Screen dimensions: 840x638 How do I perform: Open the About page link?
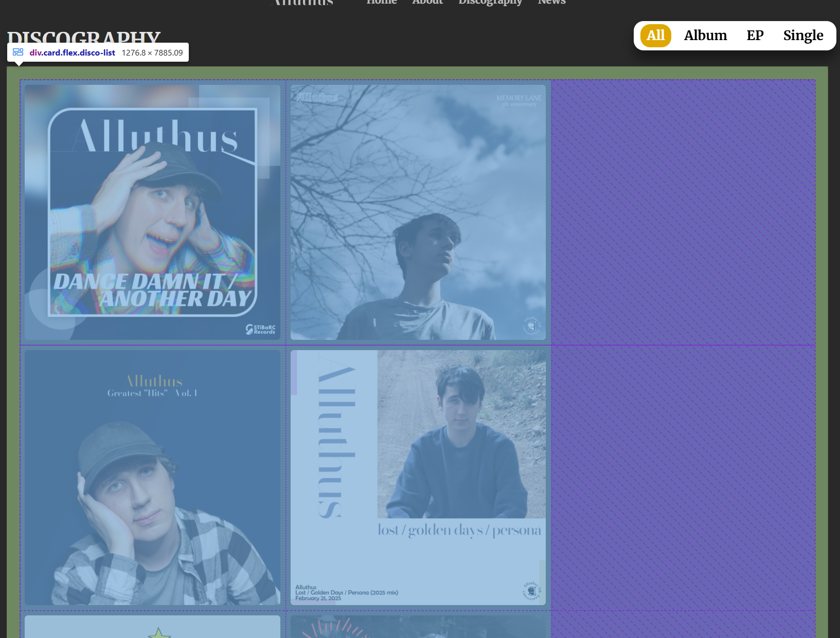[427, 3]
